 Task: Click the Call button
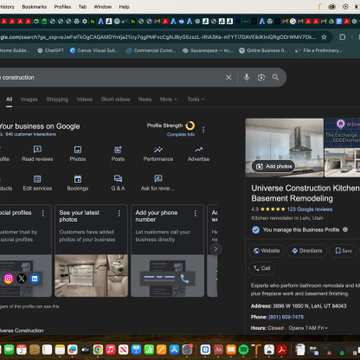[x=262, y=268]
